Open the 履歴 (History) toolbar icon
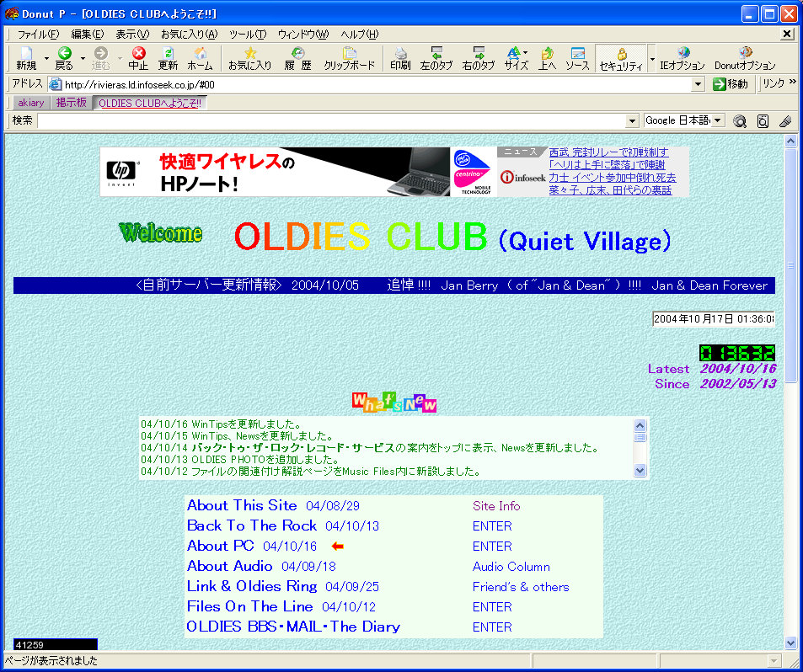The image size is (803, 672). click(x=297, y=58)
